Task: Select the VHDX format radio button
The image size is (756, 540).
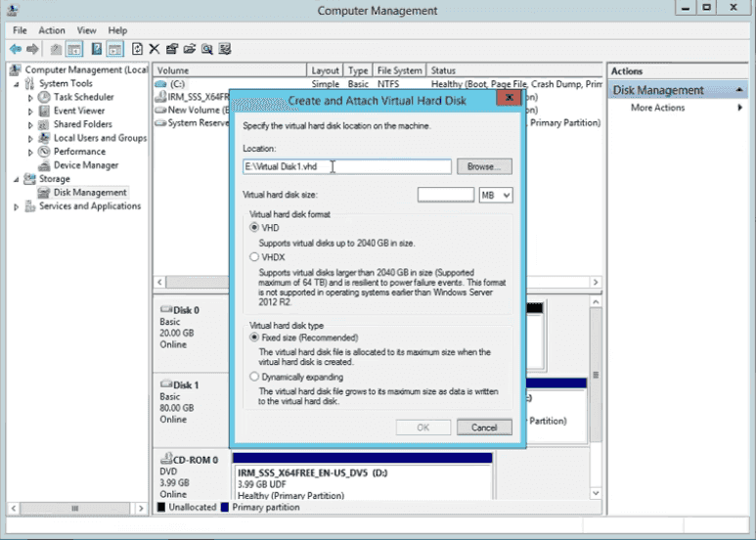Action: (x=254, y=256)
